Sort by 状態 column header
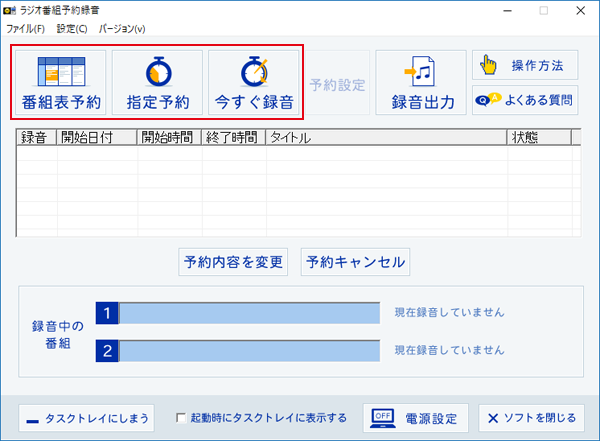Viewport: 600px width, 441px height. (540, 137)
